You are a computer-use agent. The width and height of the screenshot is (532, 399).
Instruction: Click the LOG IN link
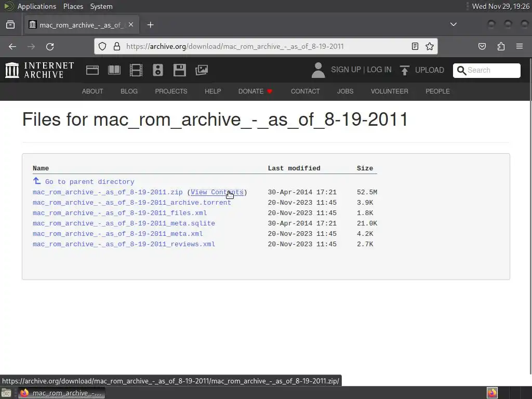(379, 70)
